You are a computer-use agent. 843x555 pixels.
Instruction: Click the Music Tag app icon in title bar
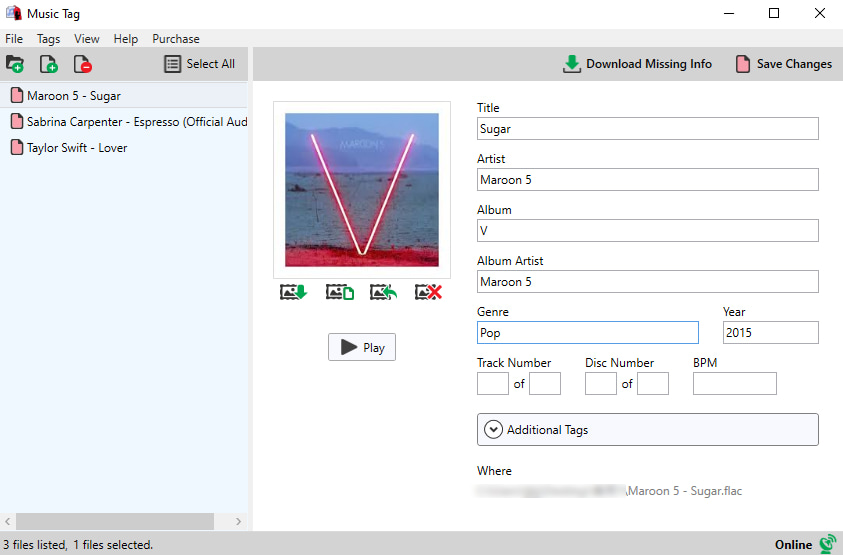tap(13, 13)
